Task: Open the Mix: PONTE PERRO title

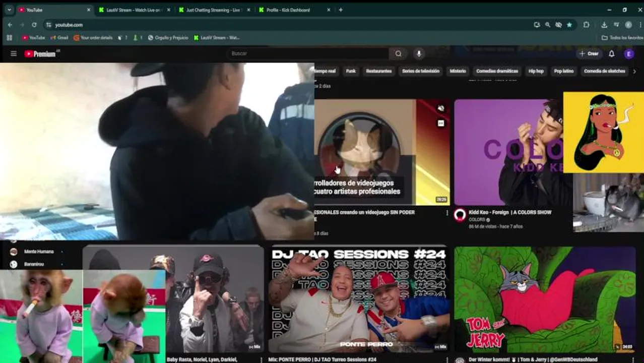Action: coord(322,359)
